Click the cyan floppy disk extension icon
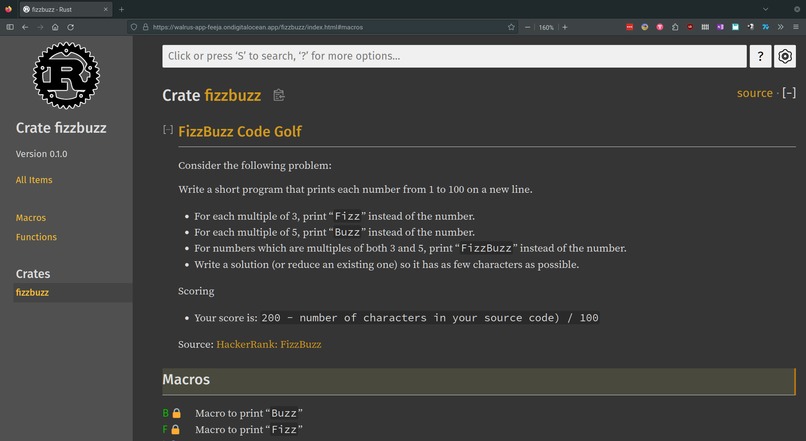The height and width of the screenshot is (441, 806). [736, 27]
